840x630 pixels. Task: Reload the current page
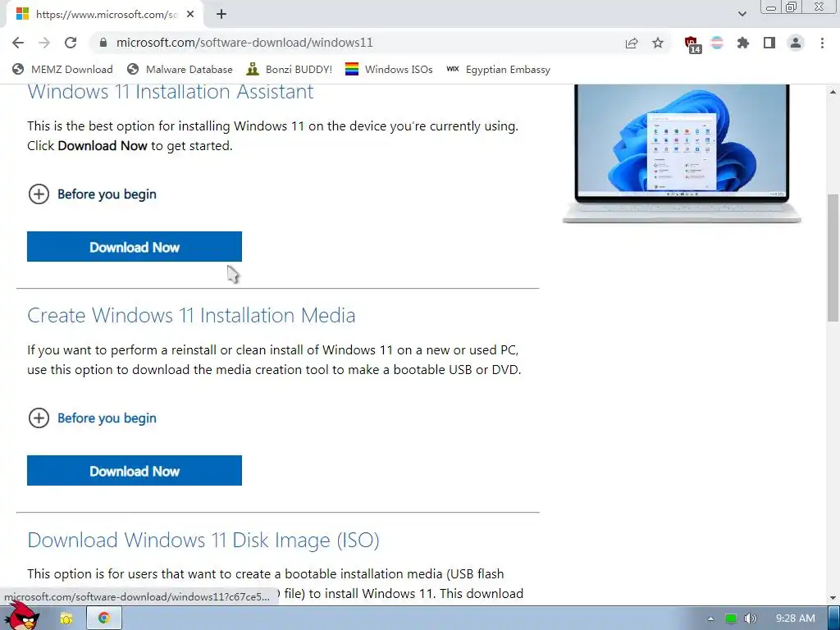pos(71,43)
